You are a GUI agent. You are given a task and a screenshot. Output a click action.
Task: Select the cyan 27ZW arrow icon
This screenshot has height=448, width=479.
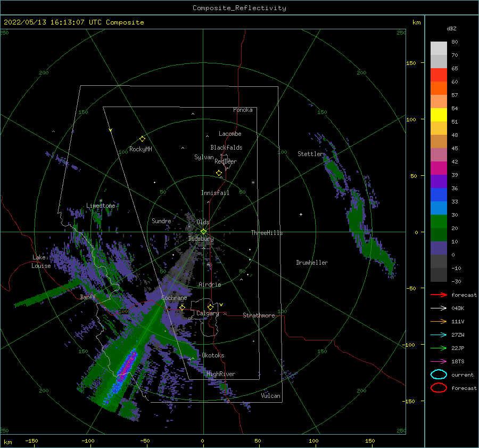click(x=439, y=335)
